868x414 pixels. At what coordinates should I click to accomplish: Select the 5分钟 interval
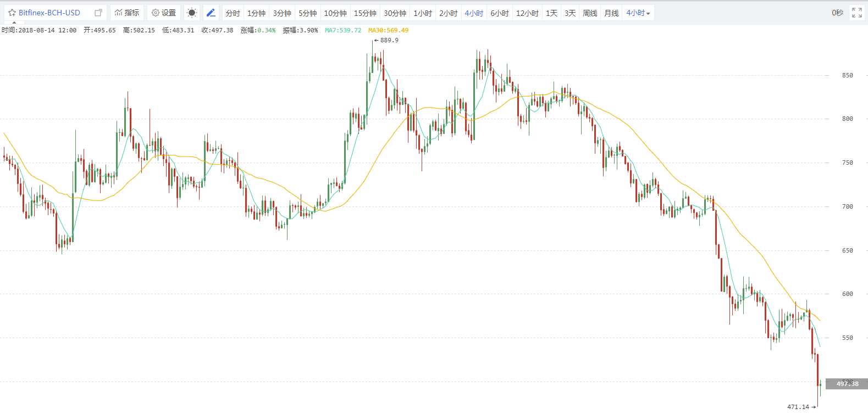point(308,13)
